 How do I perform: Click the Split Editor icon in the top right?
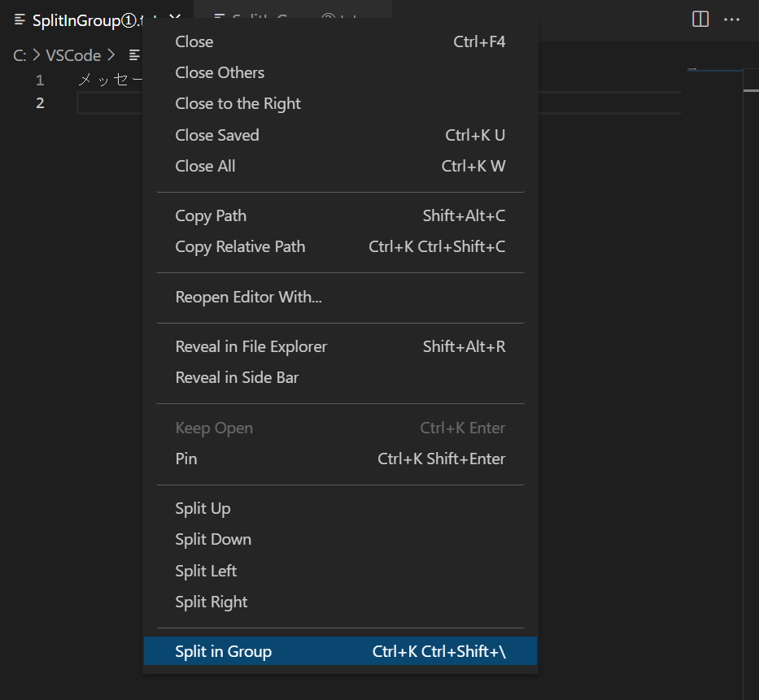(x=700, y=20)
